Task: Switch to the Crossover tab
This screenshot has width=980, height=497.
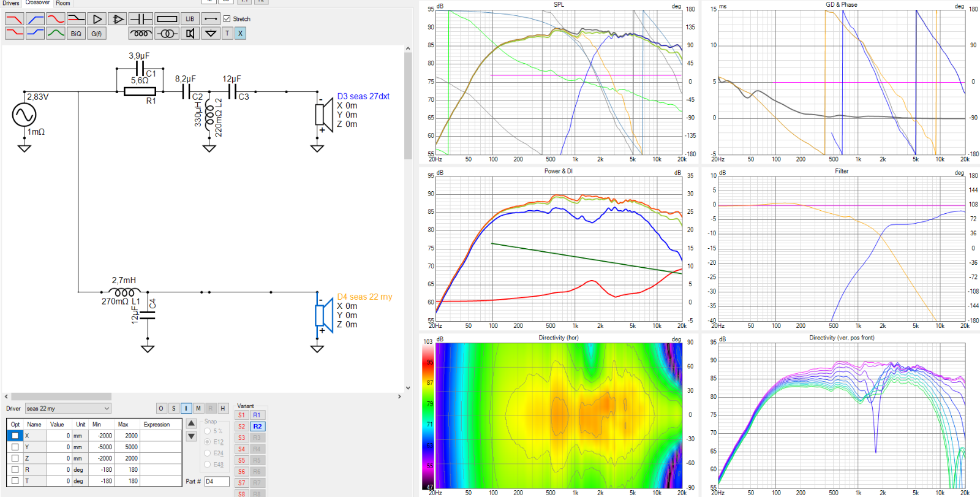Action: click(x=37, y=3)
